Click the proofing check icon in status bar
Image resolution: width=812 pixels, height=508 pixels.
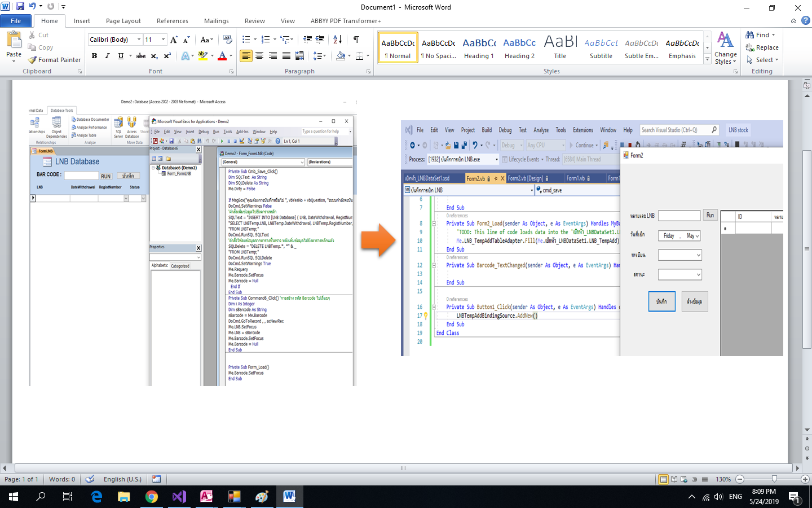coord(90,479)
